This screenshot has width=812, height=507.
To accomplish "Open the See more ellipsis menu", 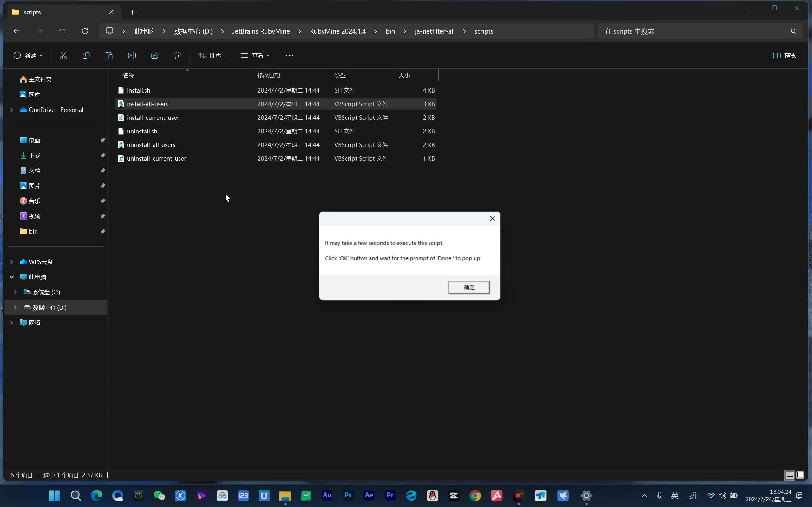I will point(289,56).
